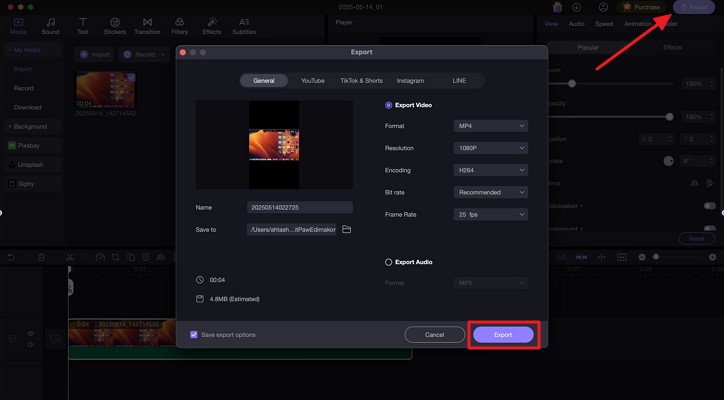Viewport: 724px width, 400px height.
Task: Click the purple Export button in dialog
Action: (x=503, y=334)
